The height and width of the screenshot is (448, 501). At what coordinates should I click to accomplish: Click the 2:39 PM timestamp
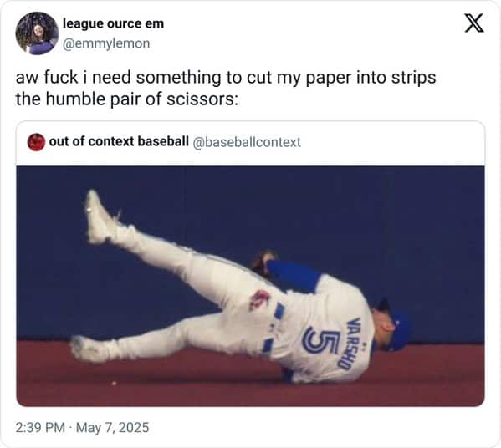click(x=40, y=428)
